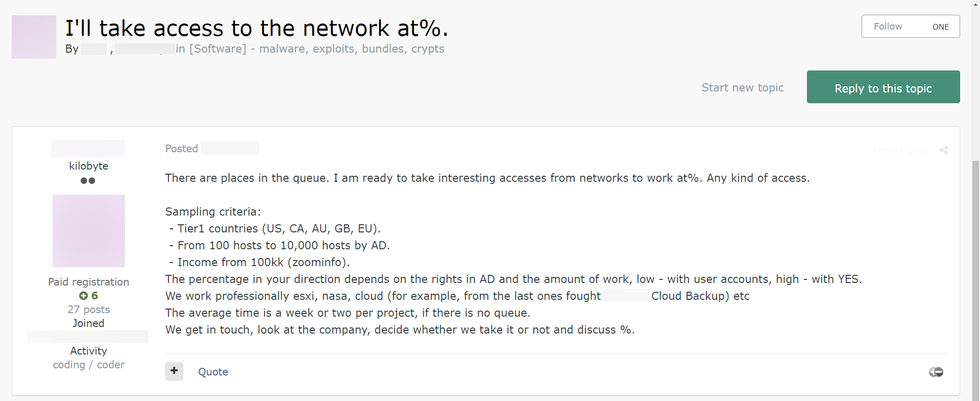This screenshot has height=401, width=980.
Task: Open the kilobyte username link
Action: point(88,166)
